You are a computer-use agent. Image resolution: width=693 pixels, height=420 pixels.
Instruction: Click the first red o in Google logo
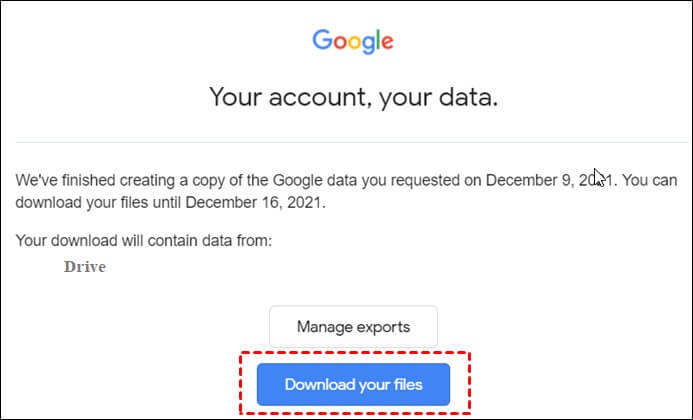(x=340, y=42)
